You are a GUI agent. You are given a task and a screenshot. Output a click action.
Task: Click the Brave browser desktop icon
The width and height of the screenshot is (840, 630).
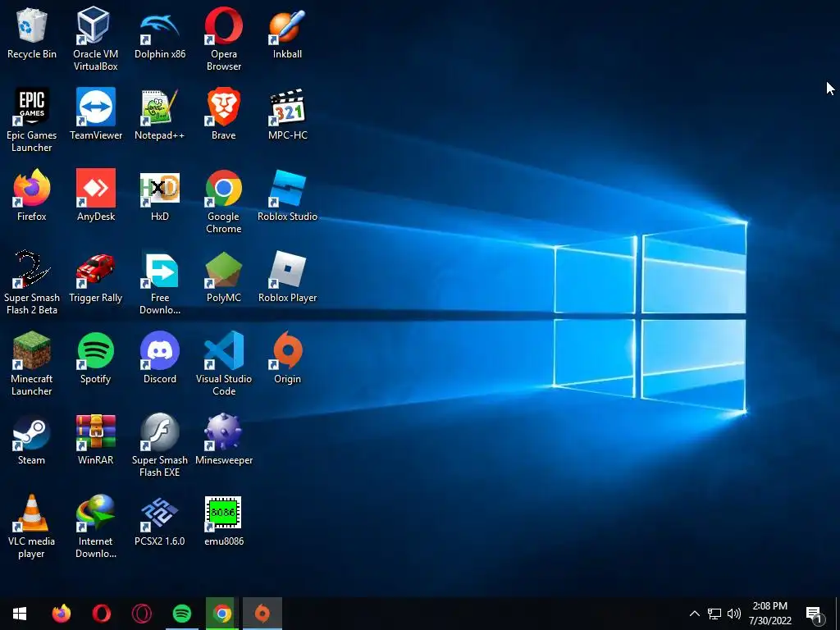223,114
